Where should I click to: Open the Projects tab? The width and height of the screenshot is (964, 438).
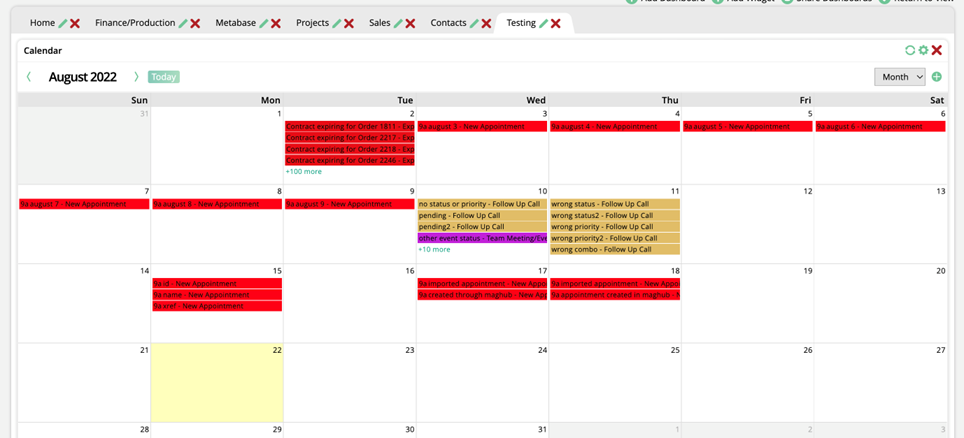pos(312,23)
